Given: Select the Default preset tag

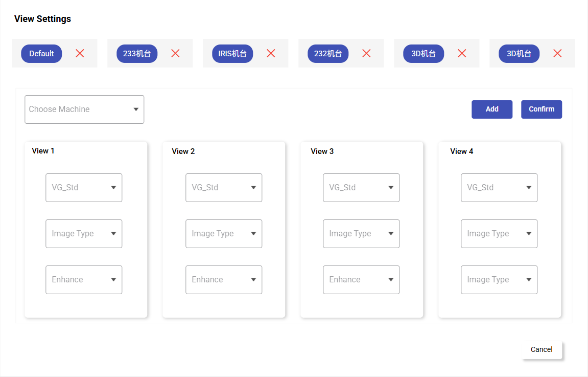Looking at the screenshot, I should [x=41, y=54].
